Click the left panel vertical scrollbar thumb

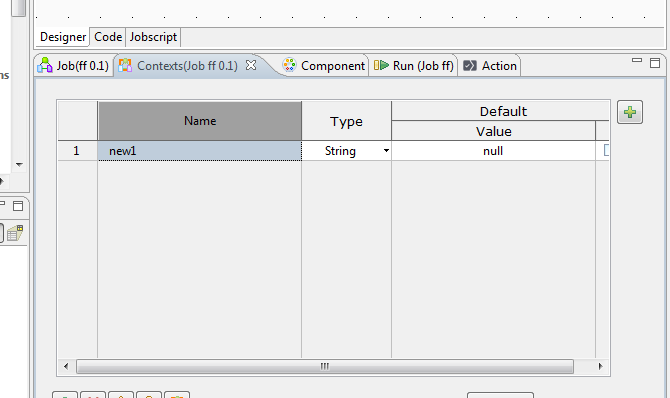point(19,8)
